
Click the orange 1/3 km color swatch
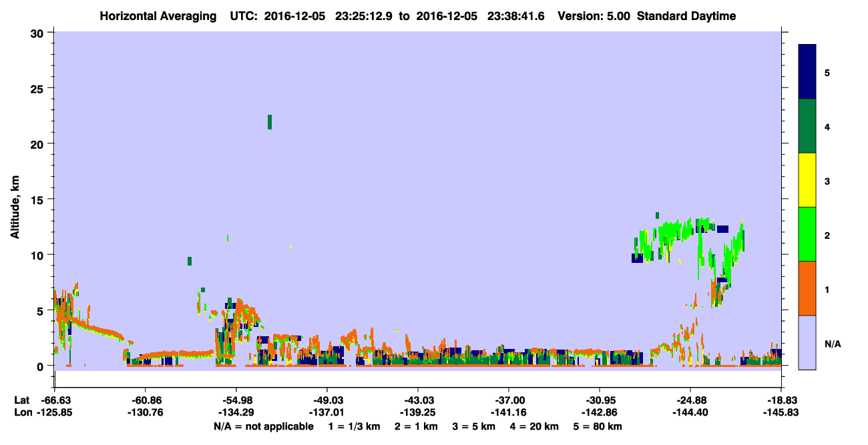(x=807, y=288)
